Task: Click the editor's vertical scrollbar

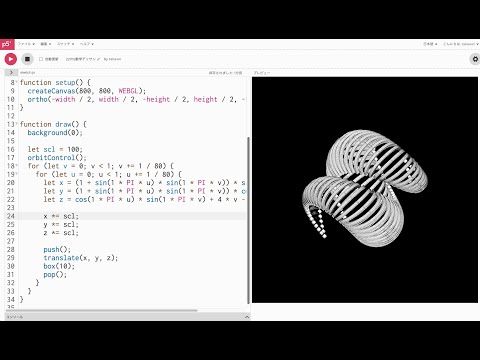Action: (249, 220)
